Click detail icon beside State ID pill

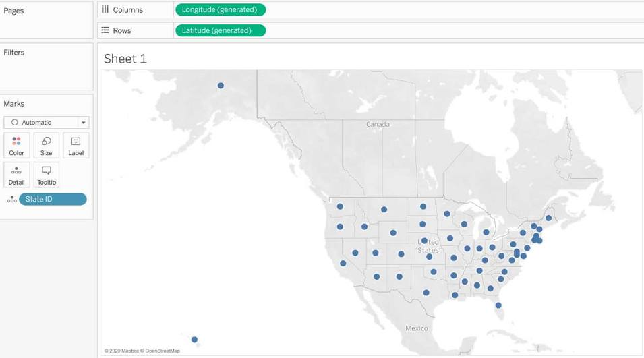pyautogui.click(x=11, y=200)
